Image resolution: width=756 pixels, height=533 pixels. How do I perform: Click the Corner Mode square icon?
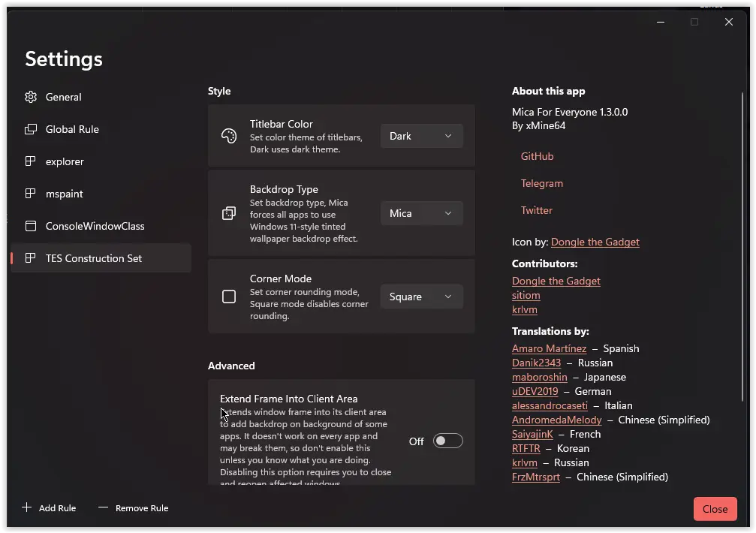click(229, 297)
